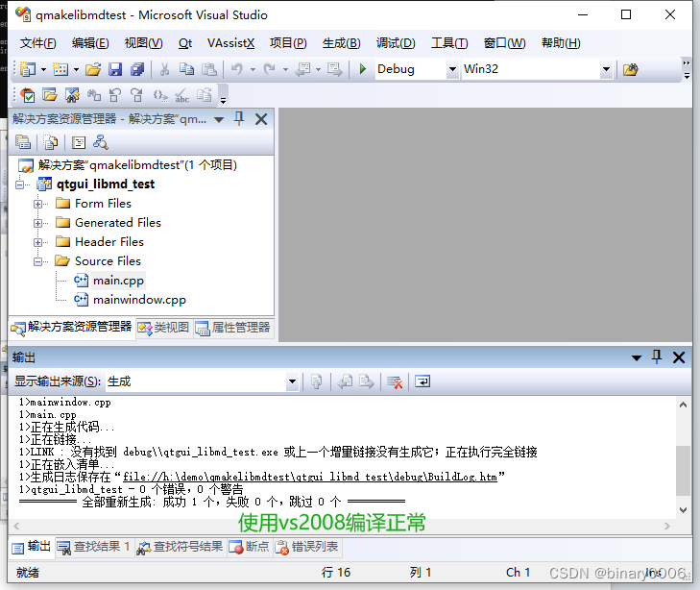Image resolution: width=700 pixels, height=590 pixels.
Task: Click the VAssistX braces scope icon
Action: coord(159,95)
